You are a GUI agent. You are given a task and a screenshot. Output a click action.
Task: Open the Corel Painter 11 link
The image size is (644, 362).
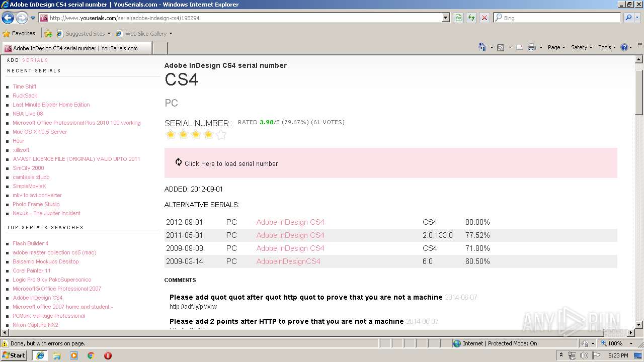point(32,270)
